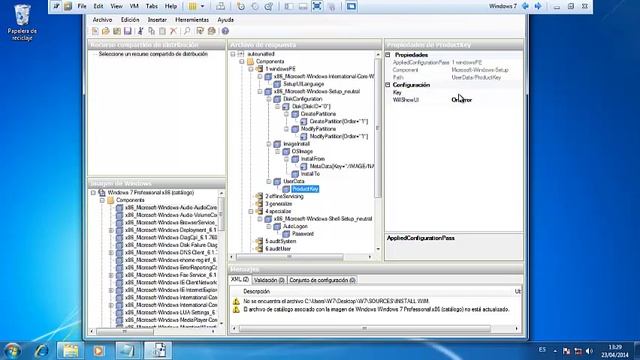640x360 pixels.
Task: Collapse the ImageInstall node
Action: click(269, 144)
